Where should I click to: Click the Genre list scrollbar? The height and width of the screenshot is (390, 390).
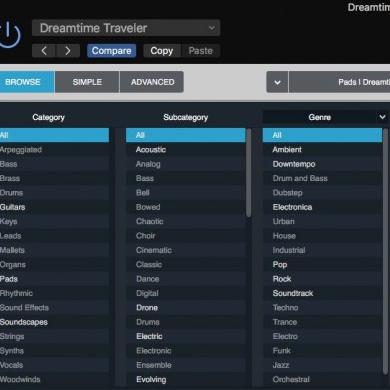pyautogui.click(x=385, y=252)
